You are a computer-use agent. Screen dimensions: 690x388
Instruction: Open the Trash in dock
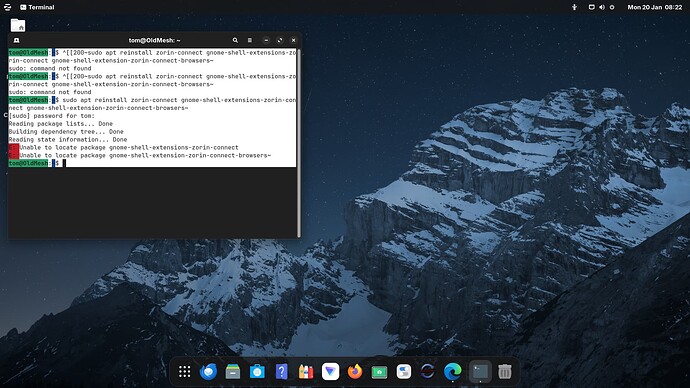tap(505, 372)
